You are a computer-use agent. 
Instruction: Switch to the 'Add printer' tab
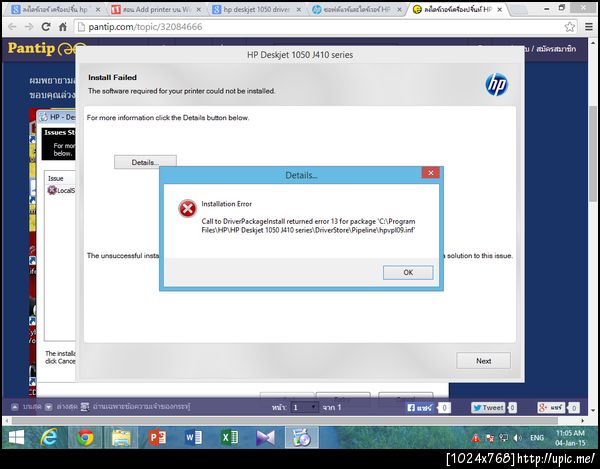[x=157, y=10]
